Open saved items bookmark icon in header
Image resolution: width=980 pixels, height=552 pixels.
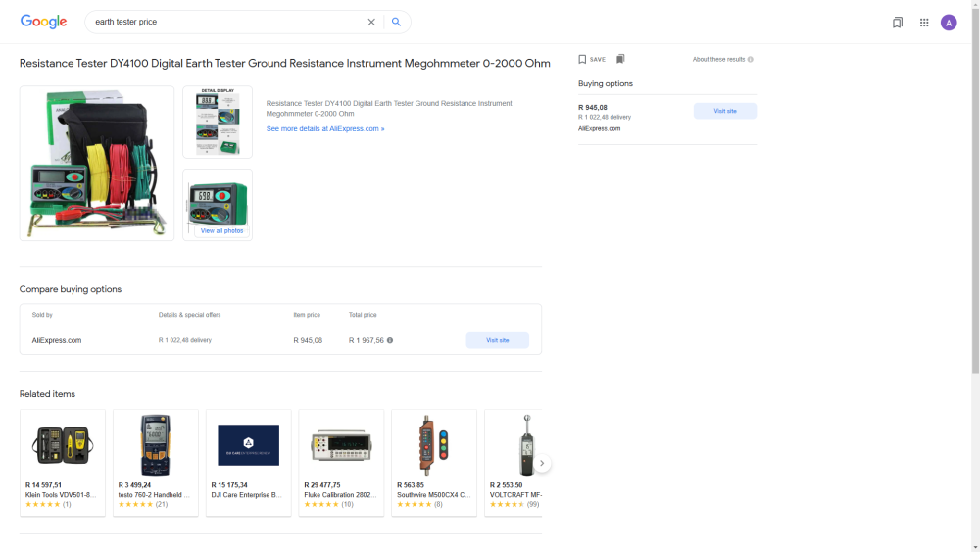[898, 23]
